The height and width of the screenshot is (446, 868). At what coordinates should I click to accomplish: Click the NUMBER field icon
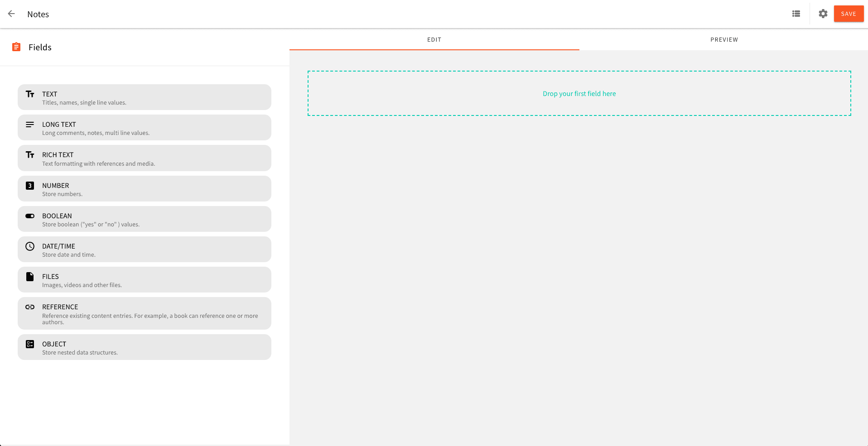[30, 185]
